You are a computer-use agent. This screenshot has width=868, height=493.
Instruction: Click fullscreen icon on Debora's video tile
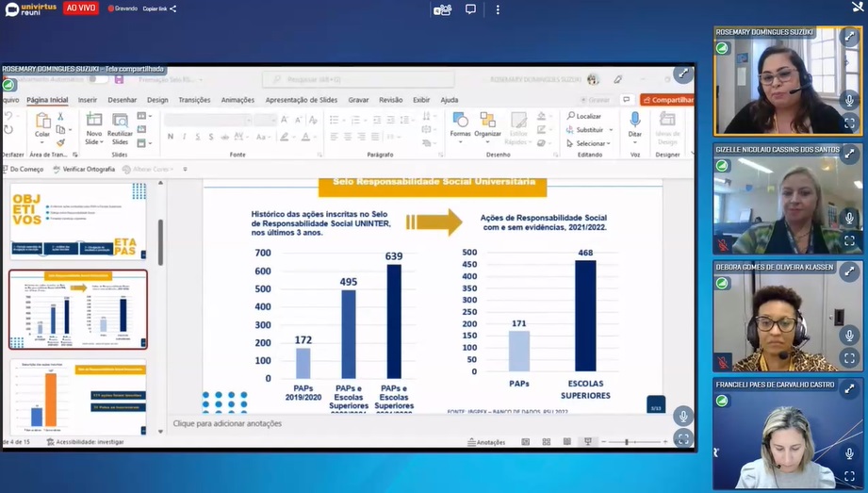coord(849,358)
